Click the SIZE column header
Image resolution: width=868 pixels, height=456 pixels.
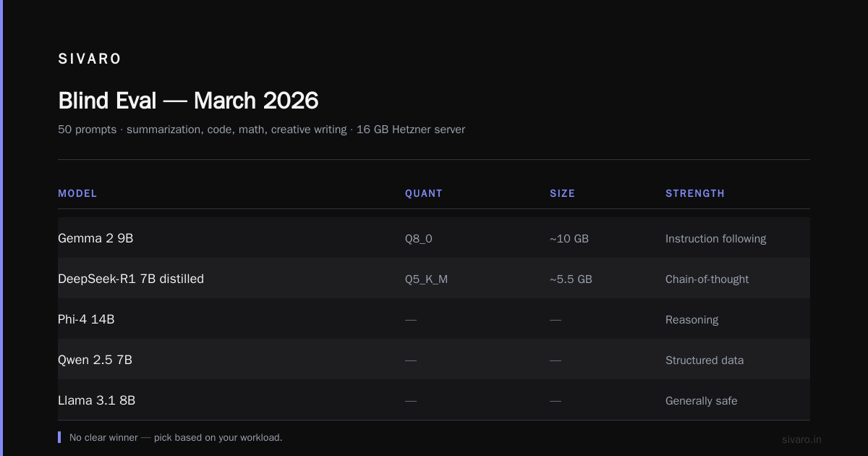point(562,193)
